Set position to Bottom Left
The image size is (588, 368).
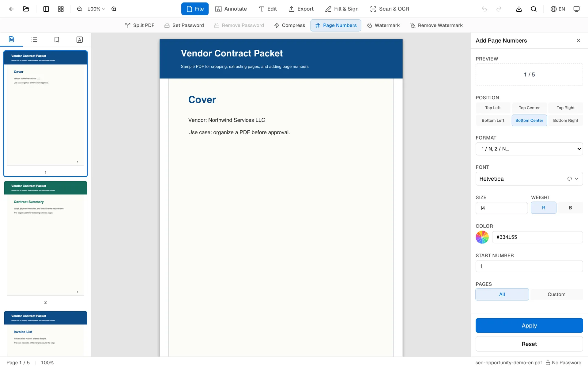(493, 121)
